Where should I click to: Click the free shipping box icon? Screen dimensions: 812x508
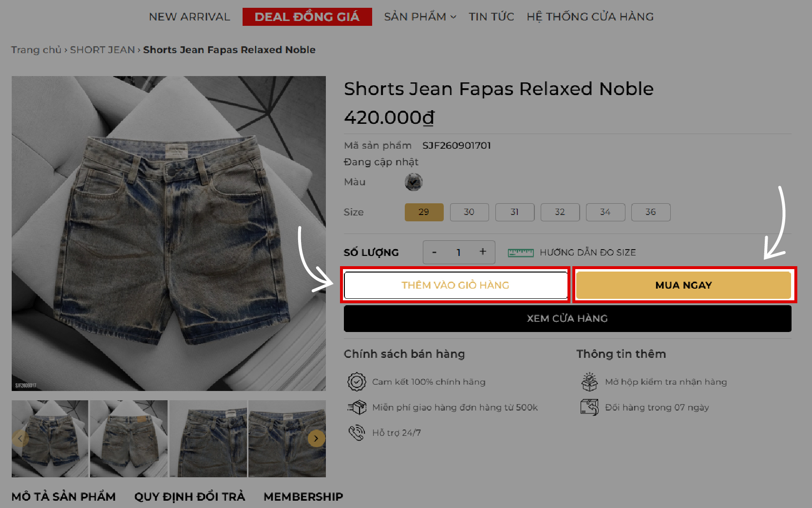[357, 407]
